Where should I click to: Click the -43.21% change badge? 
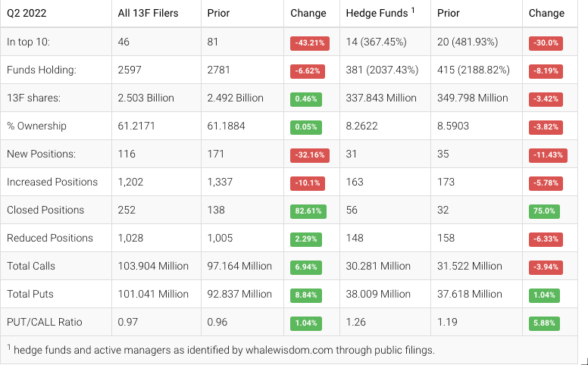(308, 43)
